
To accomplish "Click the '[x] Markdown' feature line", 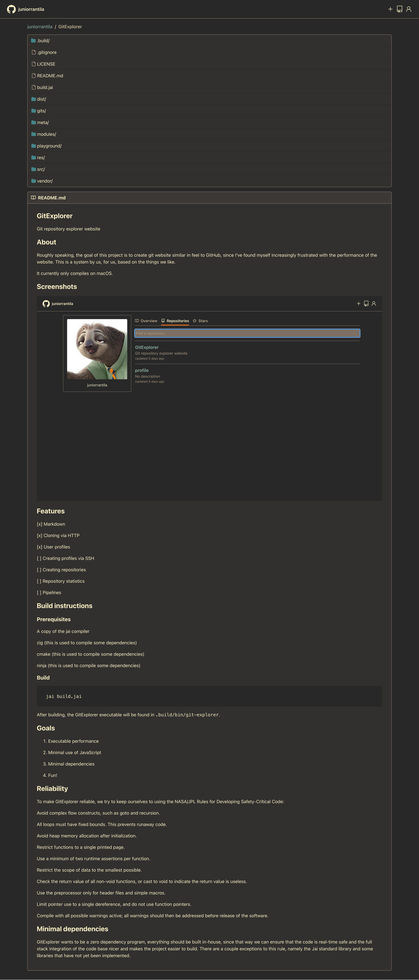I will pos(51,524).
